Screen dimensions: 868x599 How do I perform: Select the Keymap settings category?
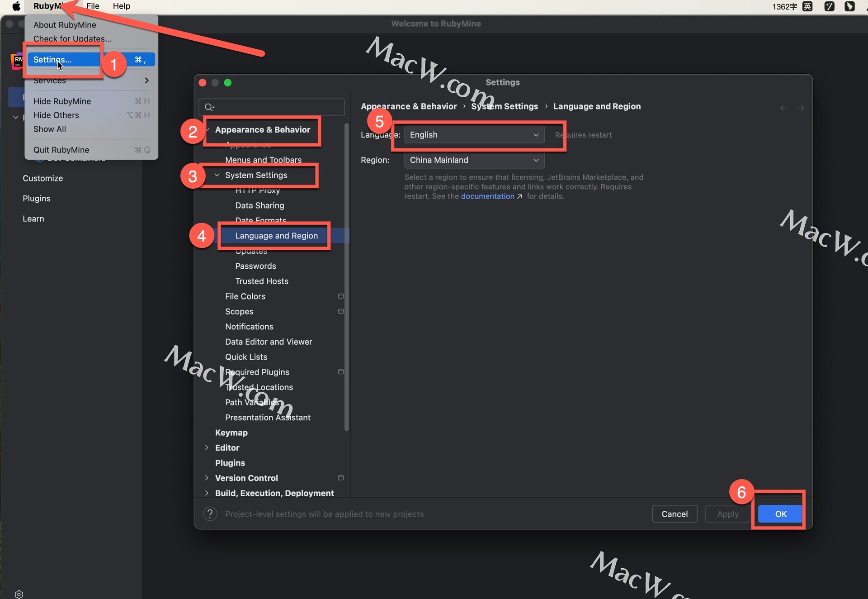click(x=231, y=433)
